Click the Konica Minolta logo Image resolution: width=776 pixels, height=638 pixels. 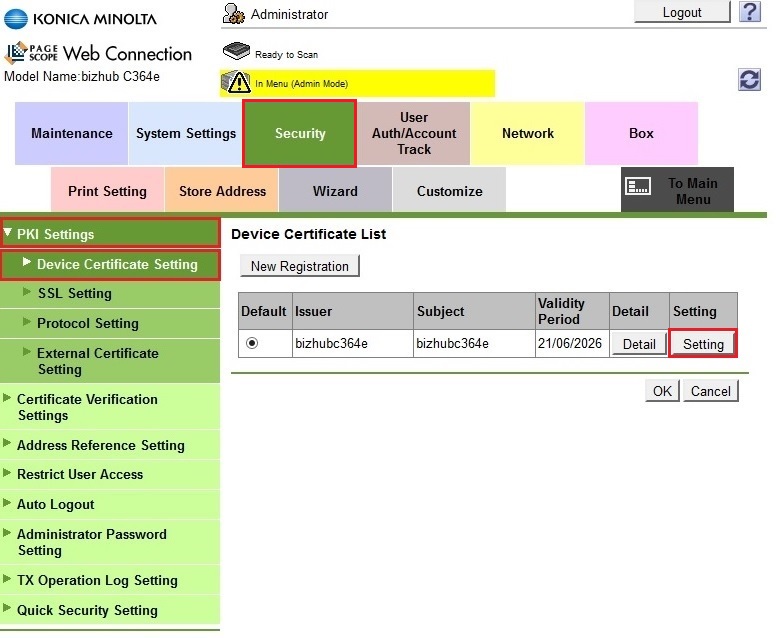(x=80, y=19)
